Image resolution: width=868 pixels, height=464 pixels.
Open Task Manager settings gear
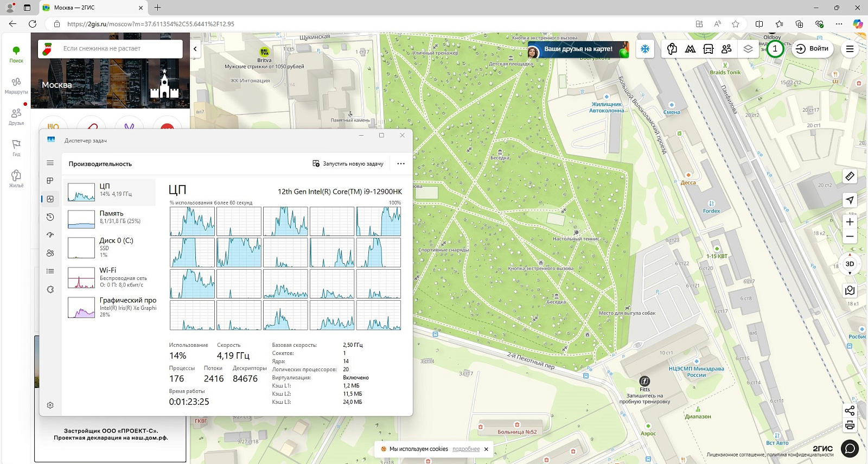click(x=50, y=405)
